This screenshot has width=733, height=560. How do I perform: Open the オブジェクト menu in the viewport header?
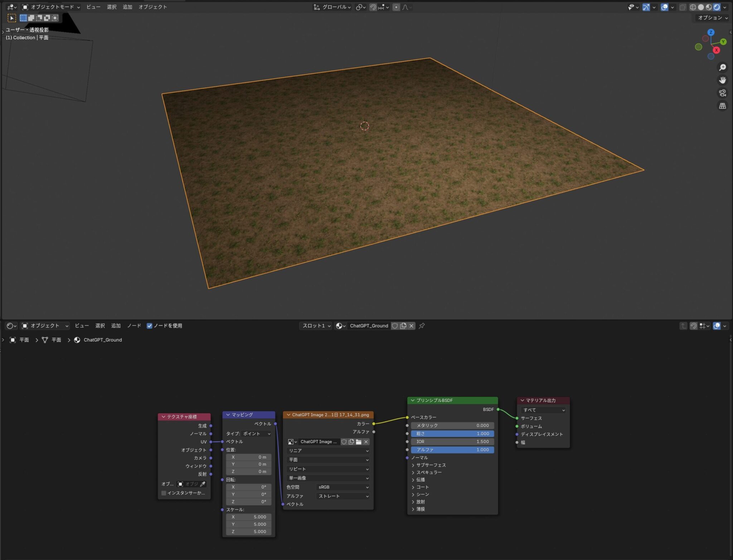(153, 7)
